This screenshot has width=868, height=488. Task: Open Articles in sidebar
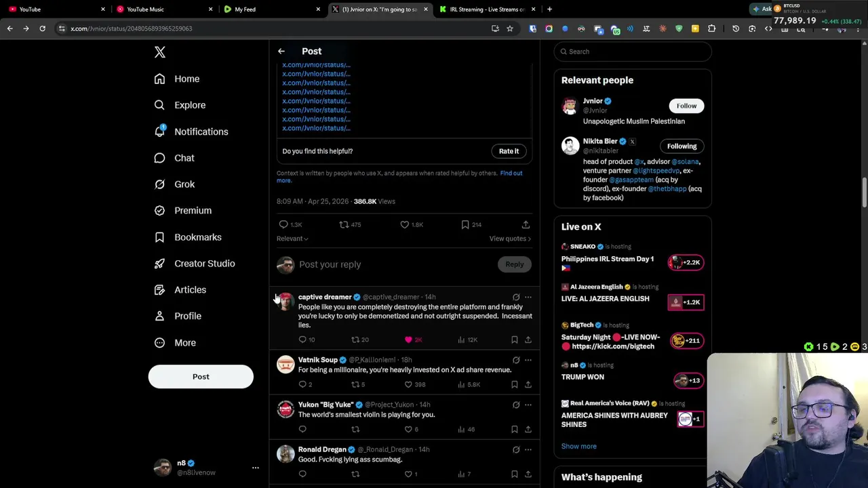[x=180, y=290]
